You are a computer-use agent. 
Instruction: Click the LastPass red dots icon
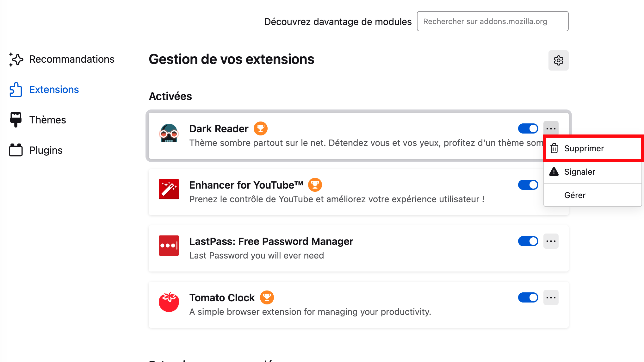click(x=169, y=246)
